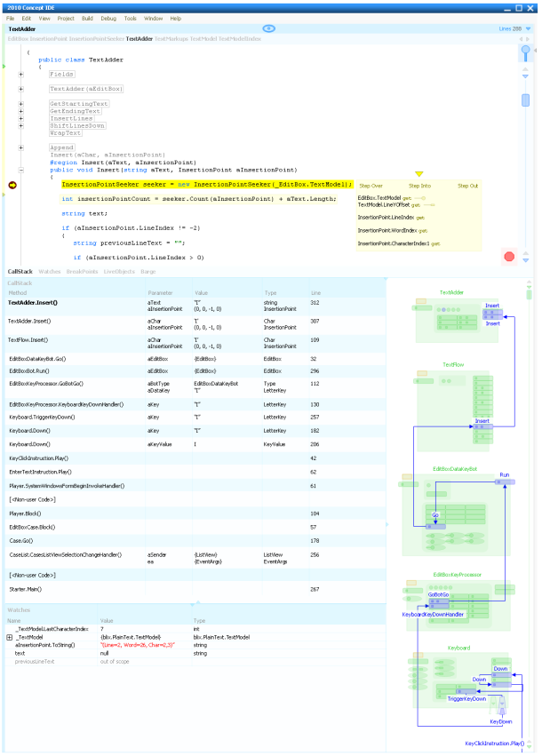The width and height of the screenshot is (542, 756).
Task: Expand the Fields region
Action: pyautogui.click(x=20, y=75)
